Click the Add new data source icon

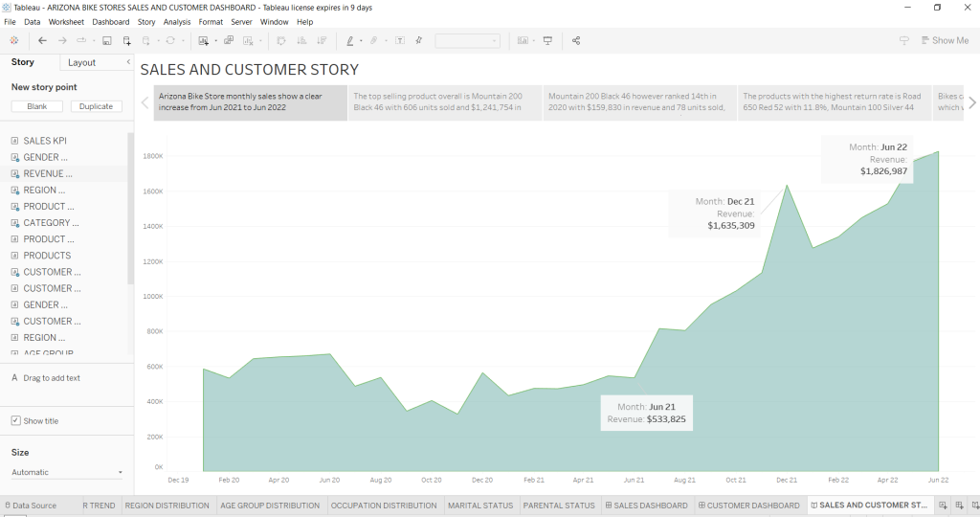coord(126,41)
